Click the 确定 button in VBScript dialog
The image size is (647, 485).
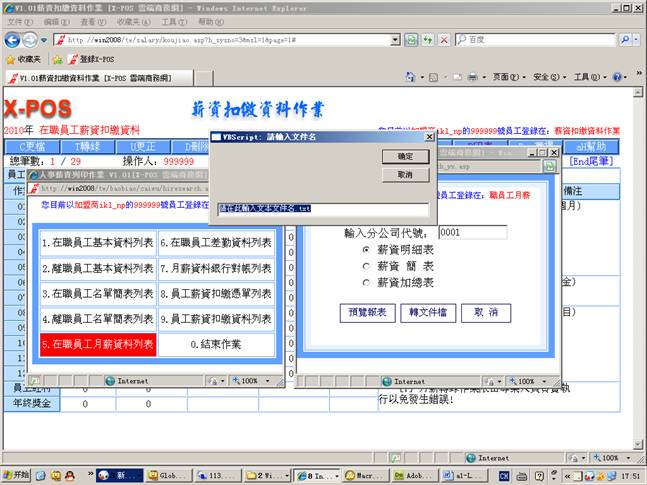coord(405,156)
